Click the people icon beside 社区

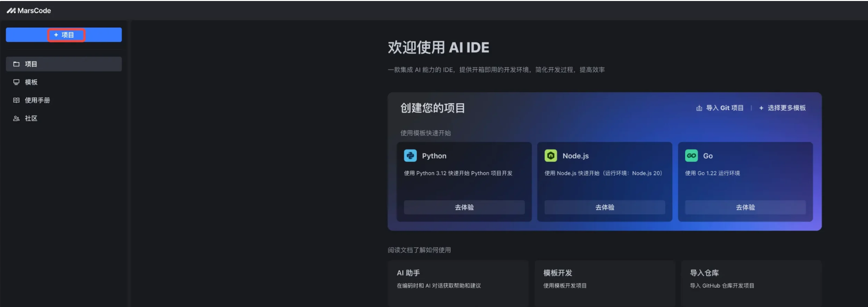16,118
